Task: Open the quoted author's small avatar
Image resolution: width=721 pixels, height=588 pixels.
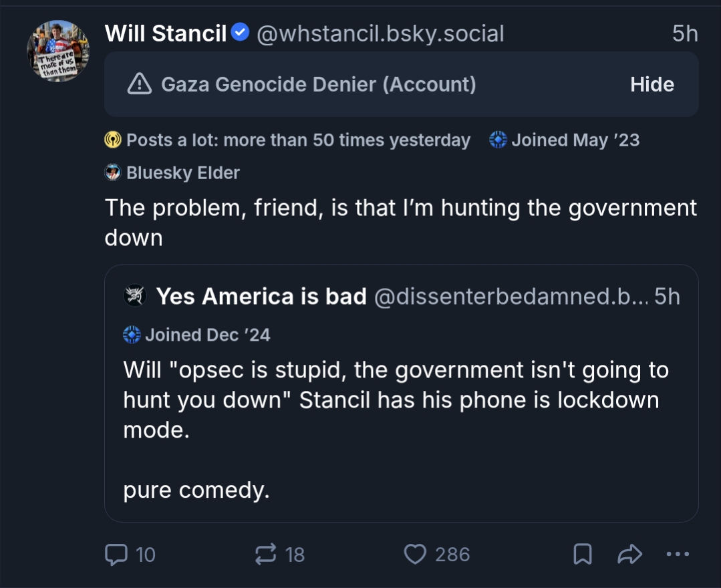Action: (136, 296)
